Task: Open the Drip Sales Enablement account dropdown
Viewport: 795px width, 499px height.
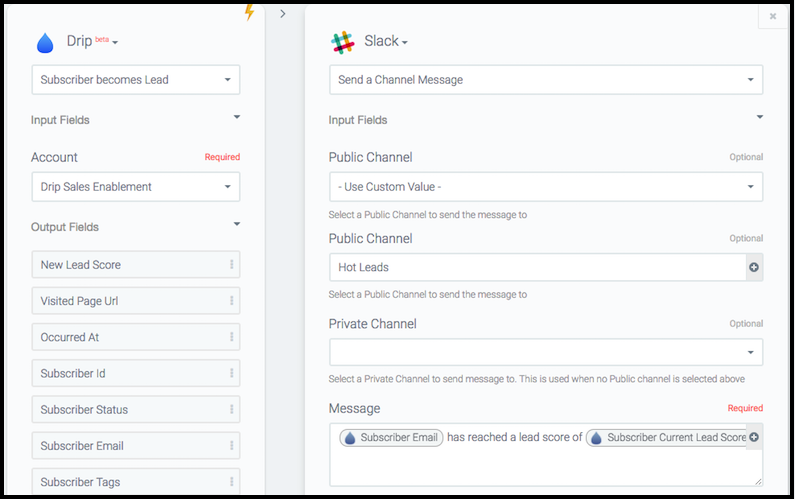Action: [135, 186]
